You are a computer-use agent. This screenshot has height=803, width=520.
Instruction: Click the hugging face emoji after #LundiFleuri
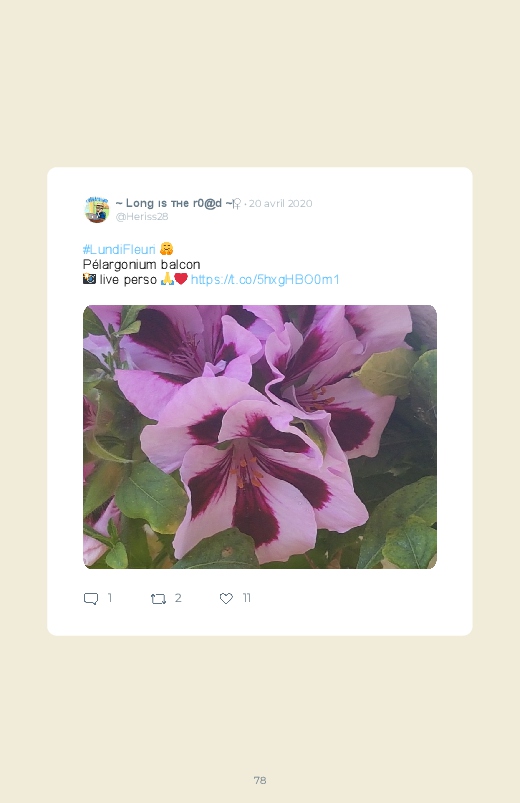[167, 249]
